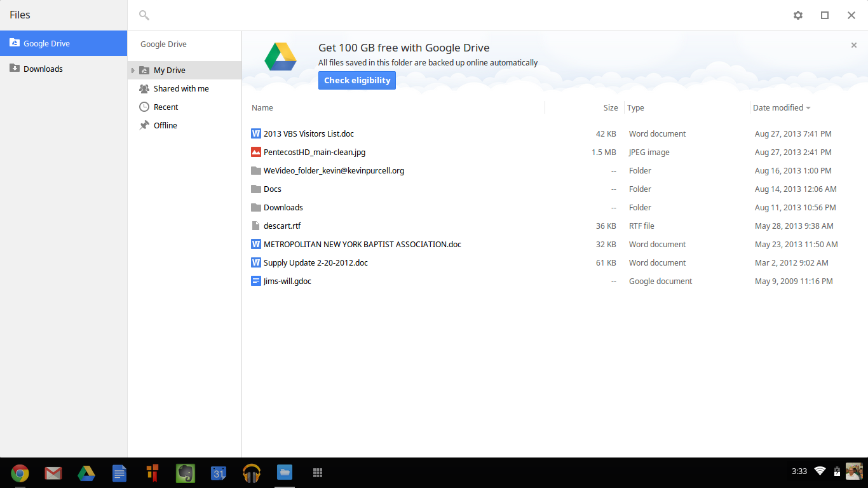Open the Files app settings gear
The height and width of the screenshot is (488, 868).
coord(797,15)
